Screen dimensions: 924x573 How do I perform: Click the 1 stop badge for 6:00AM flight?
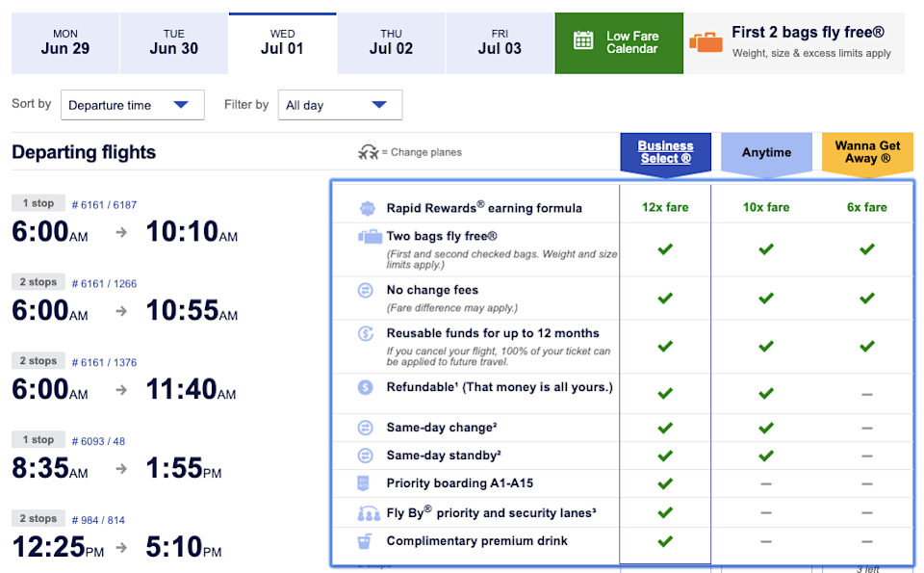click(x=38, y=203)
